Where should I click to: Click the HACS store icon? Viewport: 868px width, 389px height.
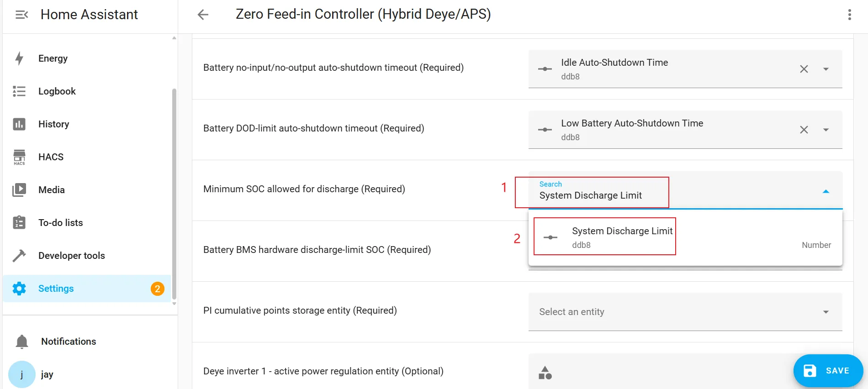19,157
